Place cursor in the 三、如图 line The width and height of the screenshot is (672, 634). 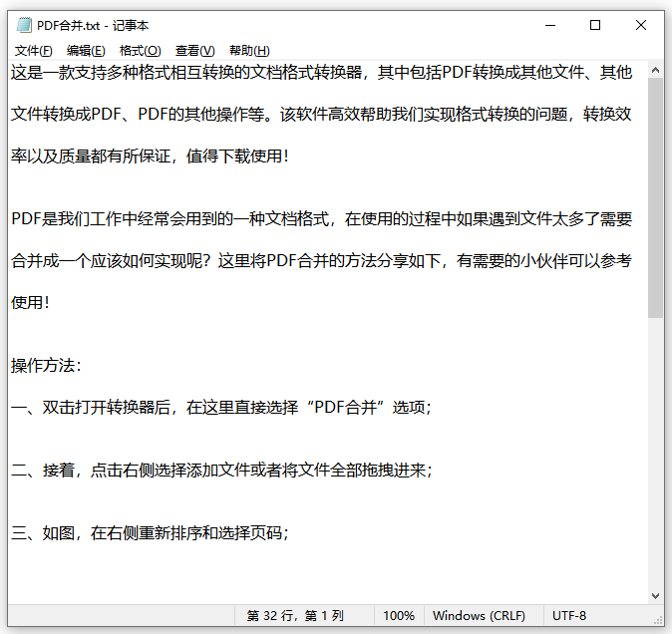coord(150,533)
